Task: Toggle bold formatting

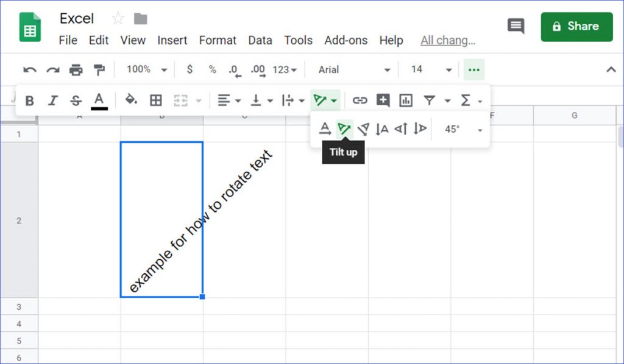Action: [29, 100]
